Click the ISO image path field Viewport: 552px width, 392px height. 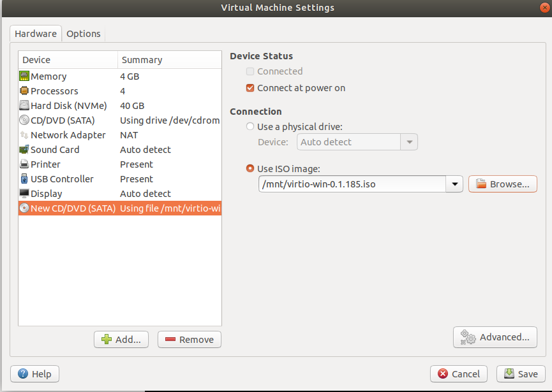352,184
